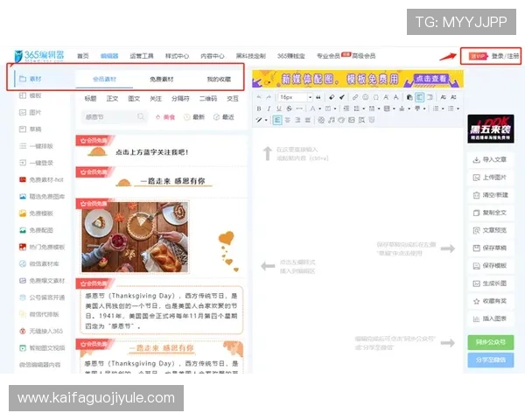
Task: Switch to 免费素材 tab
Action: (x=161, y=80)
